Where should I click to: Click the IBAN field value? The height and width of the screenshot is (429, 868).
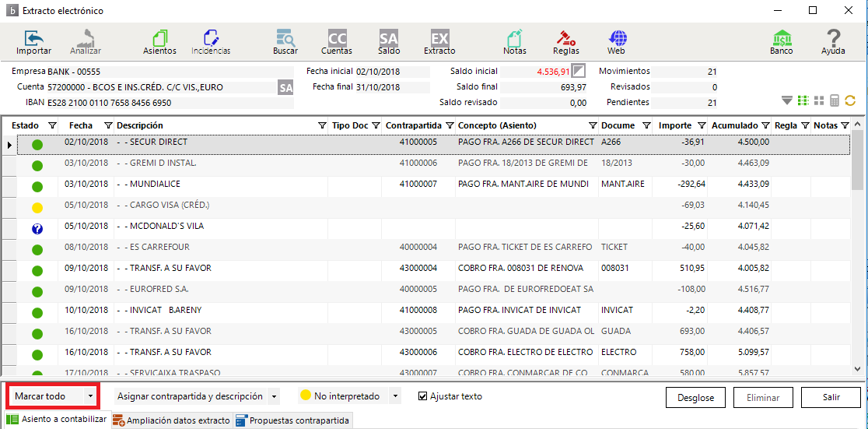tap(170, 103)
